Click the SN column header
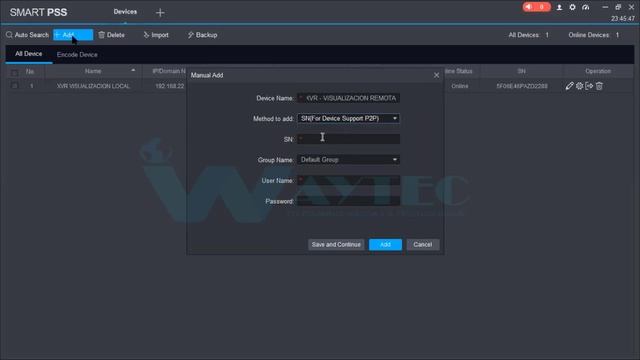This screenshot has width=640, height=360. (521, 71)
